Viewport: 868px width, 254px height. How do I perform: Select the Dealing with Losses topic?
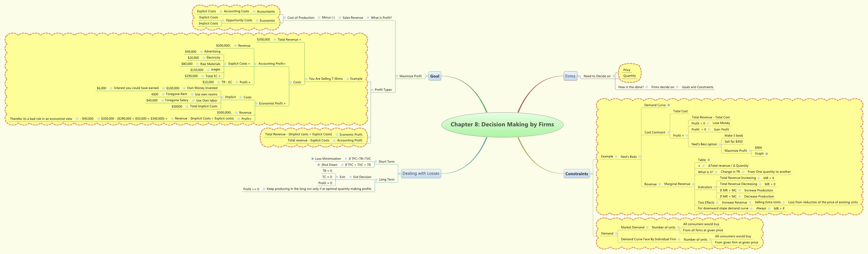coord(421,174)
